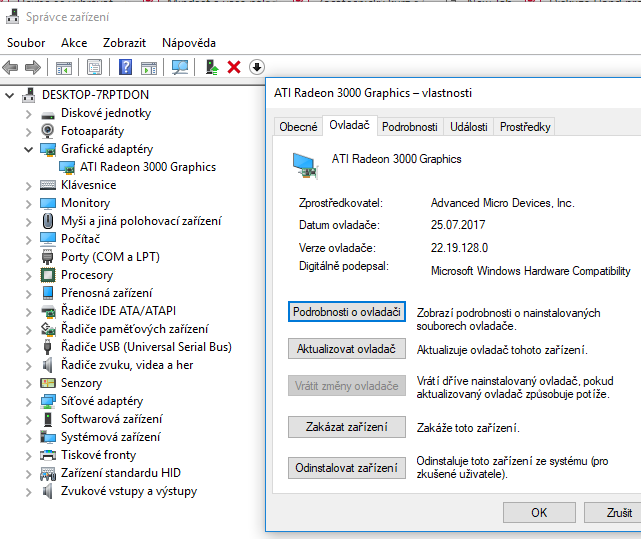Open the Nápověda menu

pos(189,43)
